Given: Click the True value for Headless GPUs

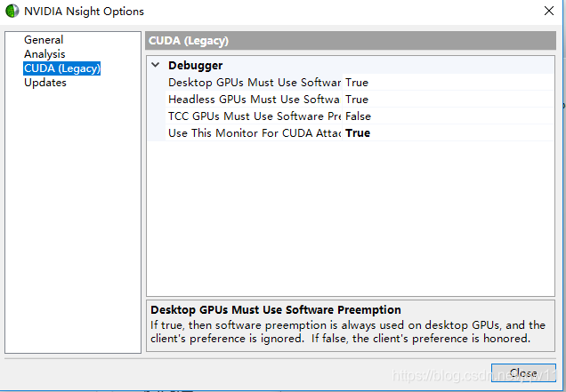Looking at the screenshot, I should click(357, 100).
